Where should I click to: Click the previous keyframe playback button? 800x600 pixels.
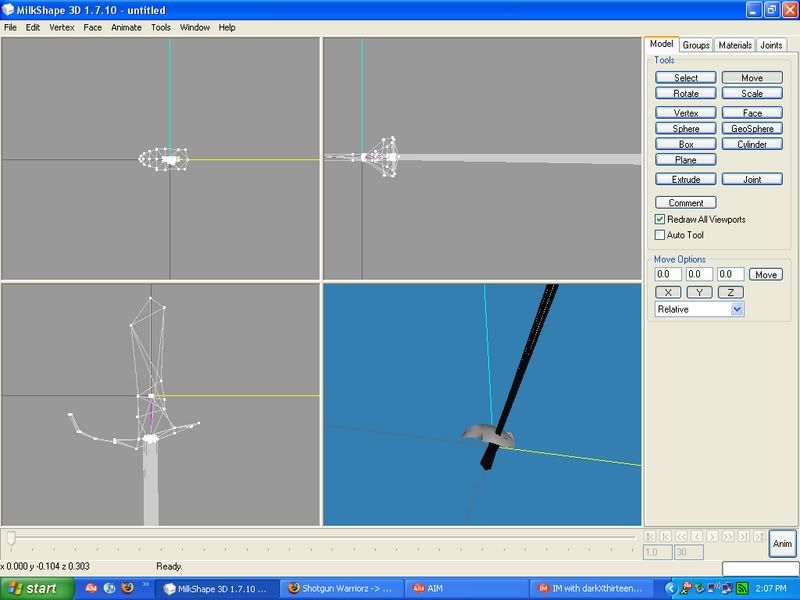pyautogui.click(x=665, y=536)
